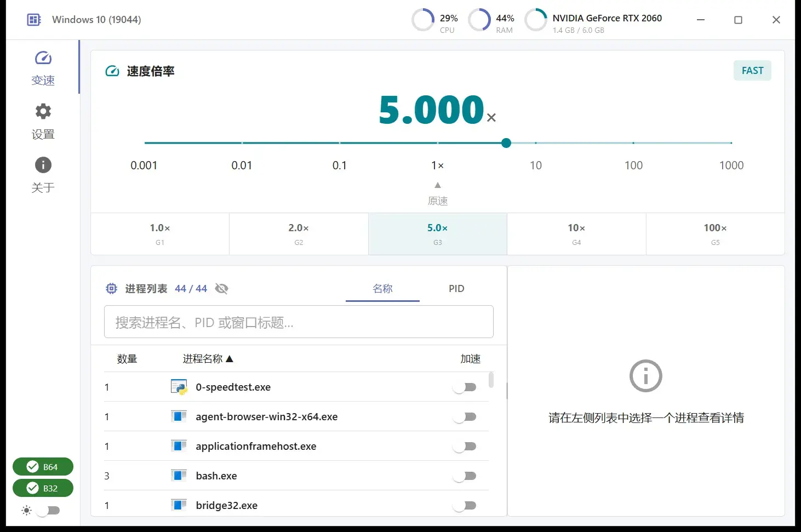Select the 5.0× G3 speed preset
Screen dimensions: 801x532
pyautogui.click(x=438, y=234)
